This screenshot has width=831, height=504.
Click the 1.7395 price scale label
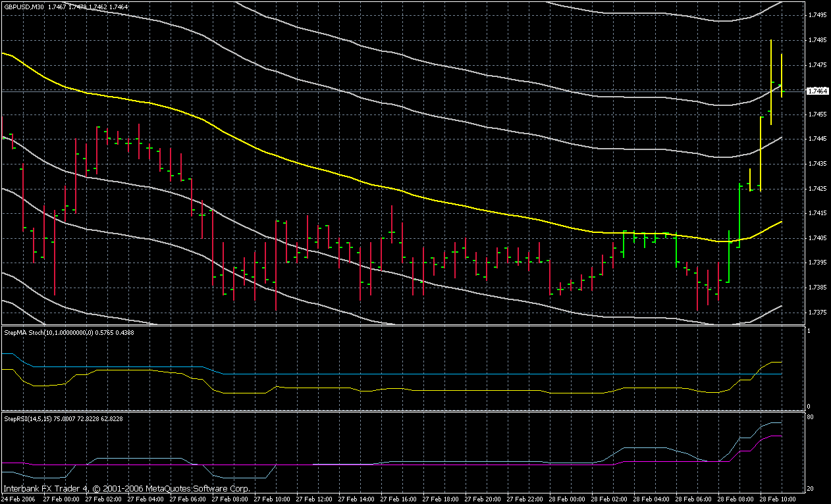coord(818,263)
